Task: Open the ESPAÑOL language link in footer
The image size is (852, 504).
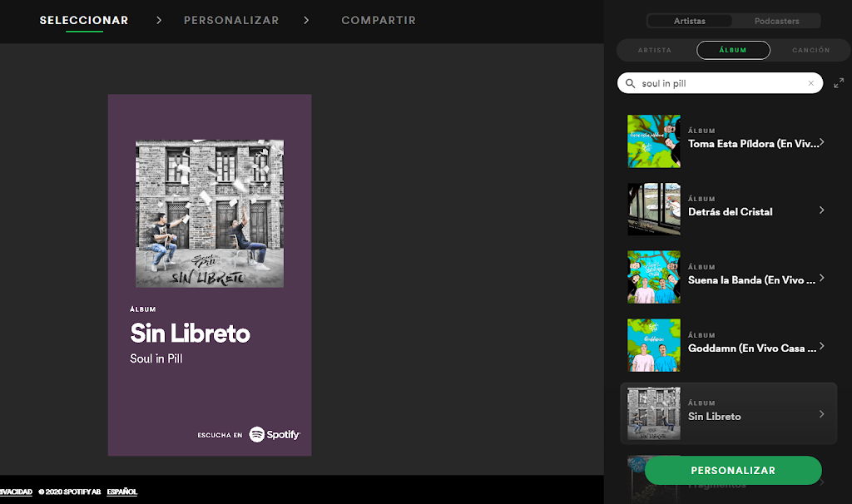Action: coord(122,492)
